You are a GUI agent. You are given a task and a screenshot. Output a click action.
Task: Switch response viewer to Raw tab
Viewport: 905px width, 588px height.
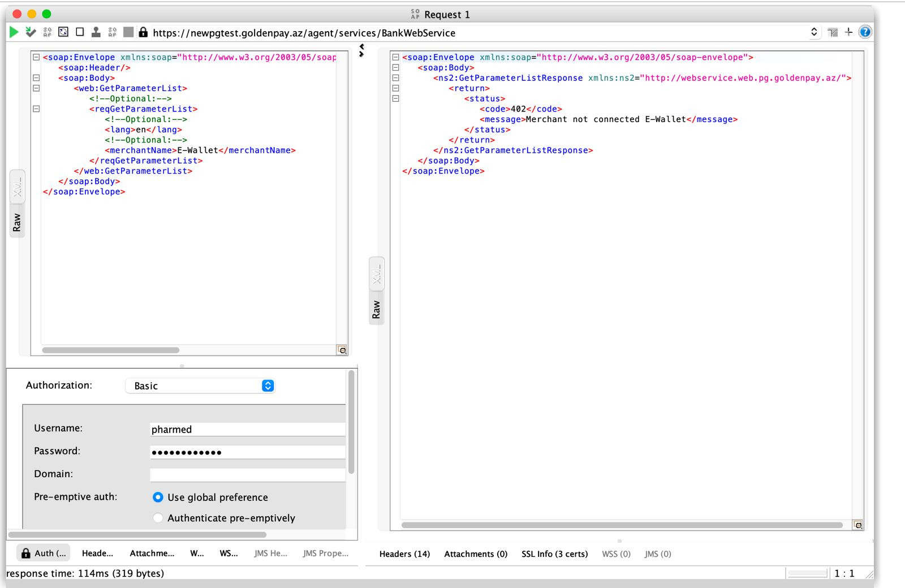[377, 309]
